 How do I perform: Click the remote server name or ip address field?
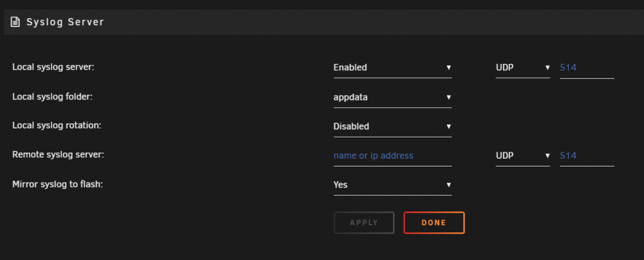[x=393, y=155]
